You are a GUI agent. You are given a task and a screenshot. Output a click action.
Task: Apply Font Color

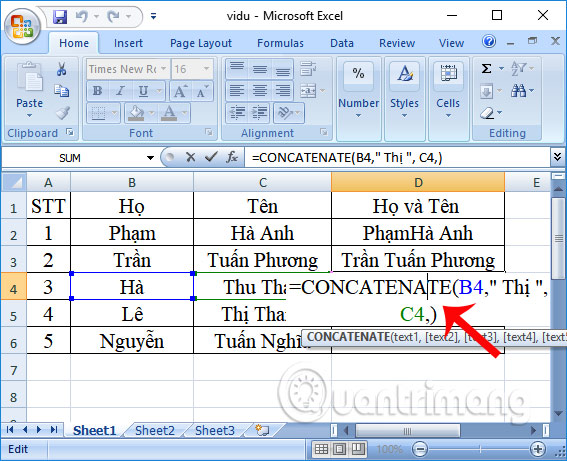[169, 113]
